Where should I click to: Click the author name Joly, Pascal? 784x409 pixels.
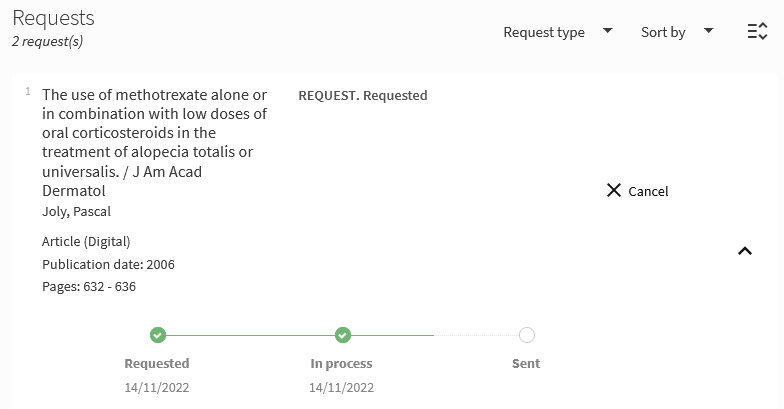click(76, 211)
